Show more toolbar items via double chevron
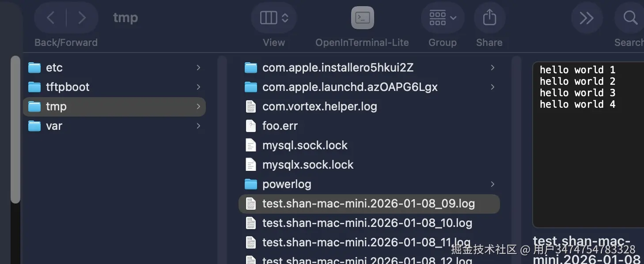Screen dimensions: 644x264 coord(587,18)
